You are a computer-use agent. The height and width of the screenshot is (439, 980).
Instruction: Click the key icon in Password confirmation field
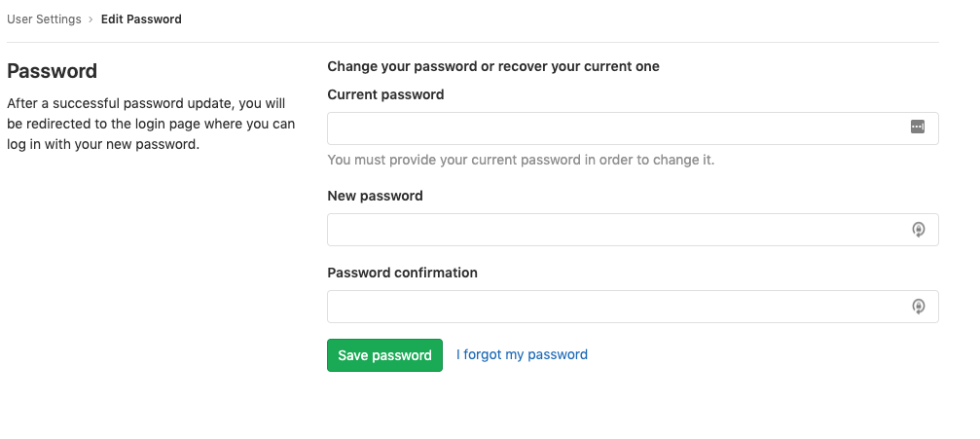tap(918, 307)
